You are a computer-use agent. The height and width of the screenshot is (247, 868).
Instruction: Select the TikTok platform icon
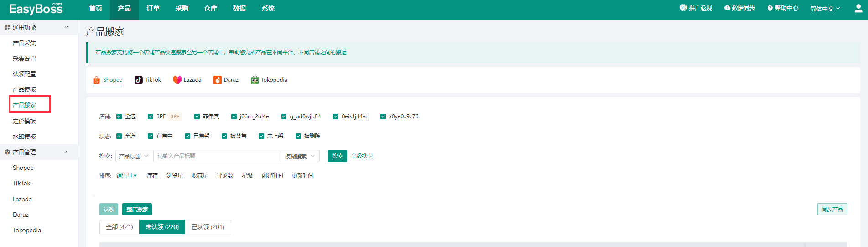(139, 80)
